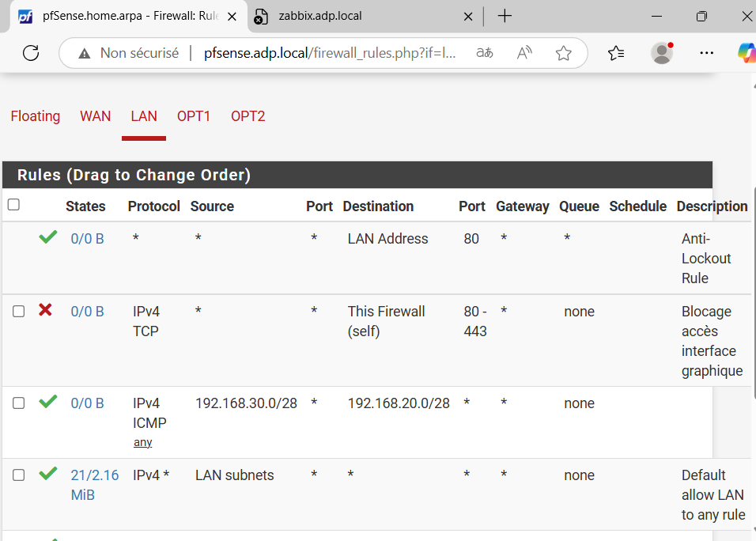Open the browser profile avatar
Screen dimensions: 756x541
pyautogui.click(x=661, y=53)
